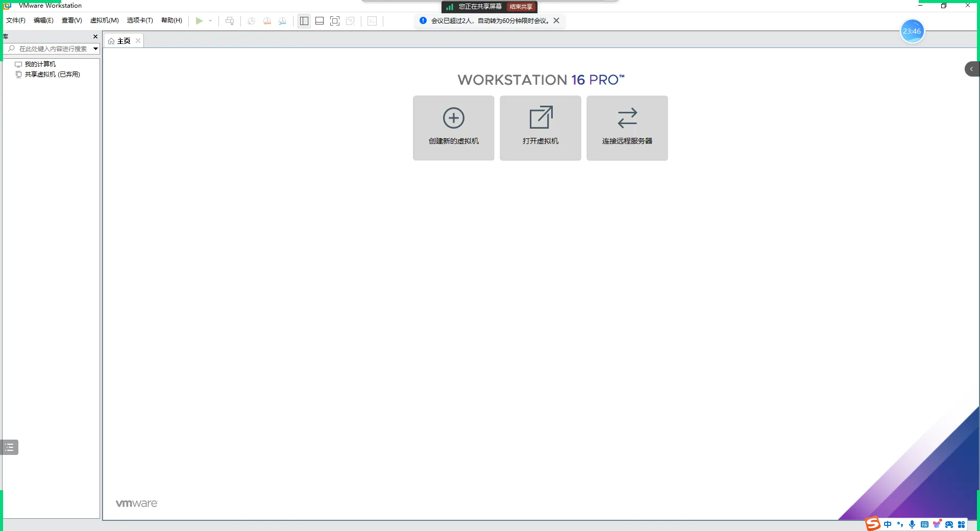Image resolution: width=980 pixels, height=531 pixels.
Task: Close the 主页 tab
Action: [138, 41]
